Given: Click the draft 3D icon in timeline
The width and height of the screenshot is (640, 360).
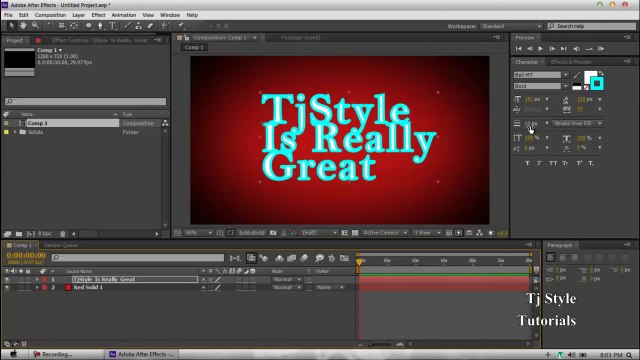Looking at the screenshot, I should point(264,258).
